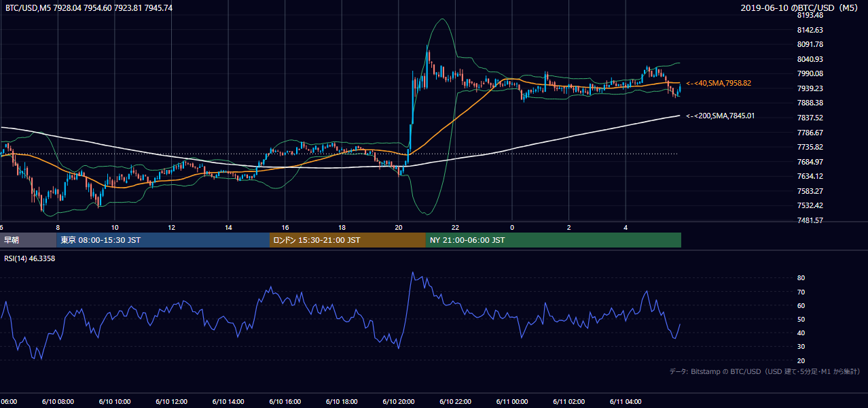Click RSI axis level 70
Image resolution: width=868 pixels, height=408 pixels.
click(x=801, y=292)
